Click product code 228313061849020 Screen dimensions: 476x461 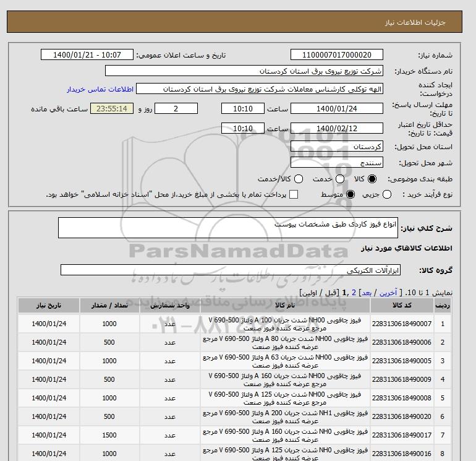pyautogui.click(x=402, y=416)
